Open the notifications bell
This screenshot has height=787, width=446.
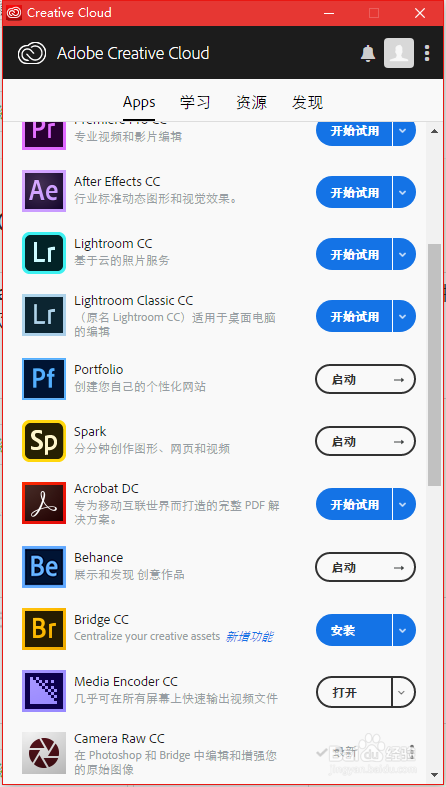(x=368, y=53)
